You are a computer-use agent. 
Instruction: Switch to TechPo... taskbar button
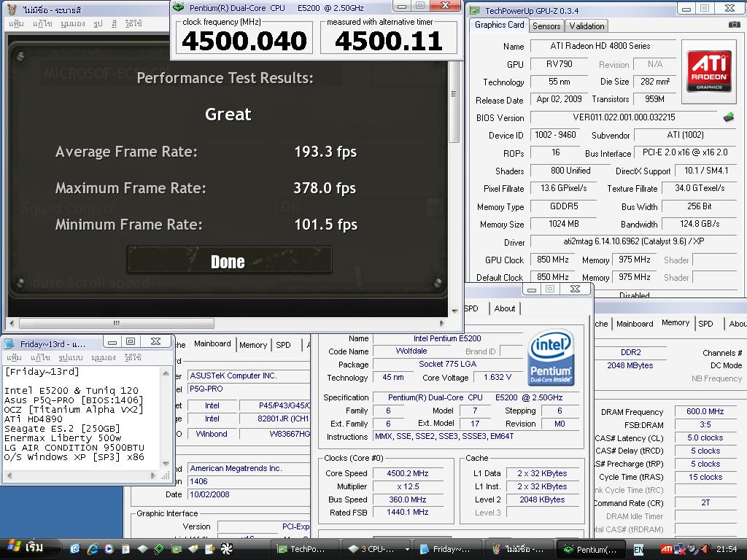coord(305,549)
